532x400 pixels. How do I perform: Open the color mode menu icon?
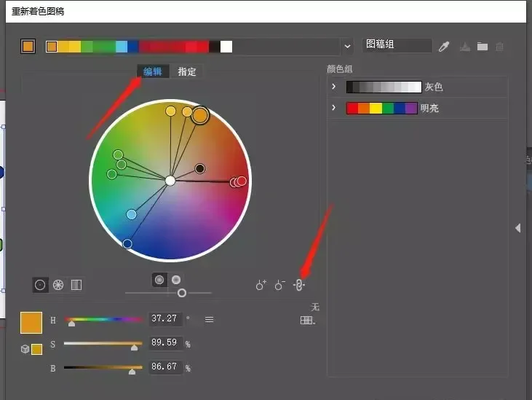click(x=209, y=320)
